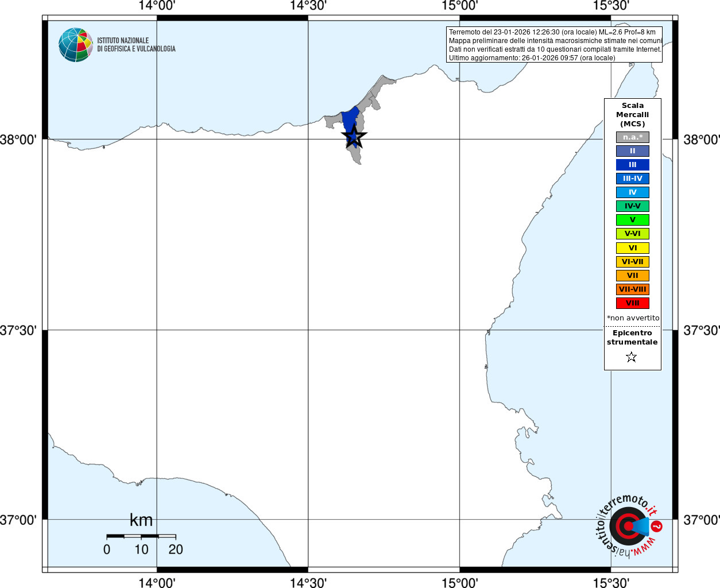Select the intensity III legend swatch
720x588 pixels.
pyautogui.click(x=633, y=165)
